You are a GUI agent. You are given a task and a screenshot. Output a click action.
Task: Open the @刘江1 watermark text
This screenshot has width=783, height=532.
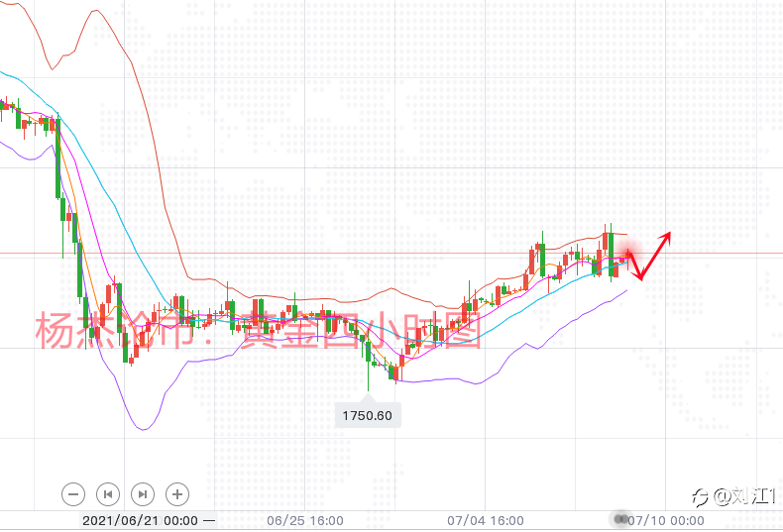click(744, 496)
